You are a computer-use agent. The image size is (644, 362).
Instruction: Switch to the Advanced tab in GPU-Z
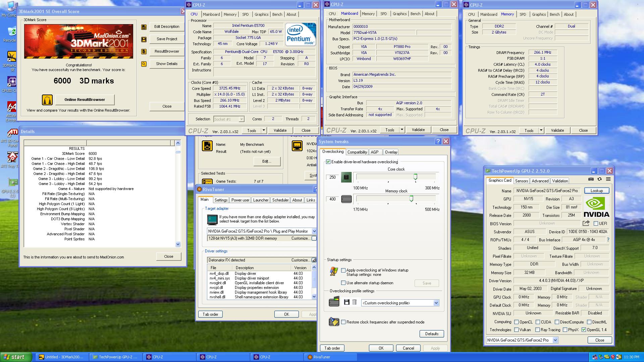coord(540,181)
